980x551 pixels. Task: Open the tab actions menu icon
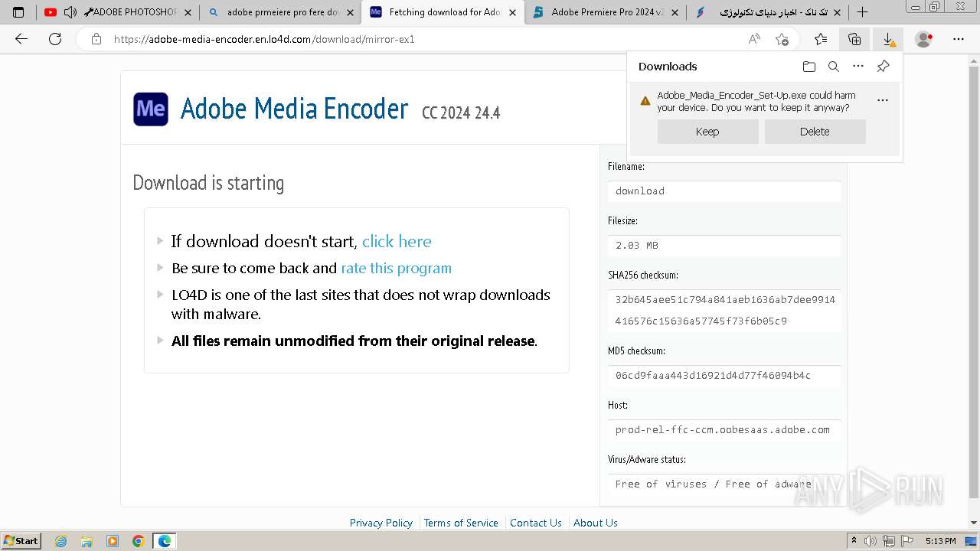[18, 12]
